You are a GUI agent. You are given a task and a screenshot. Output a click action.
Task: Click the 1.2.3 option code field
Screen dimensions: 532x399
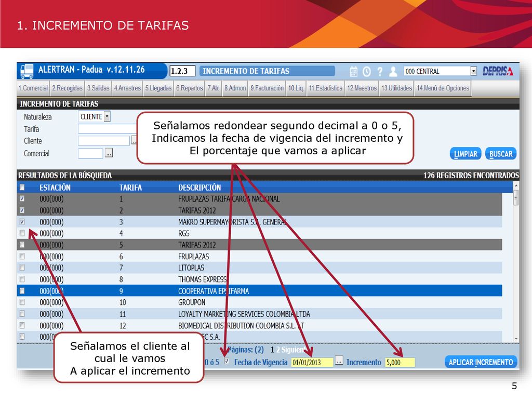(x=182, y=71)
